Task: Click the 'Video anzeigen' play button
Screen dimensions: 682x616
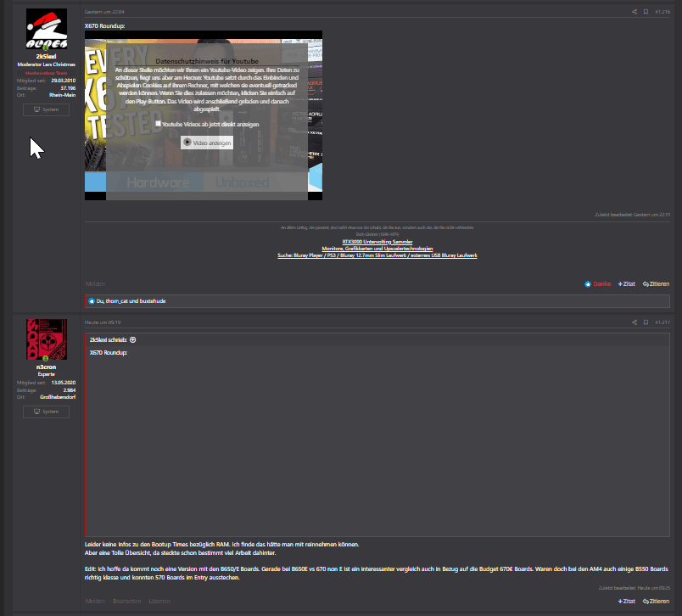Action: pos(207,143)
